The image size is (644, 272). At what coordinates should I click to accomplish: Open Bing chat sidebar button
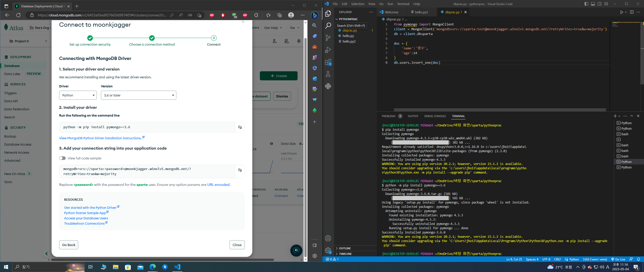(314, 15)
